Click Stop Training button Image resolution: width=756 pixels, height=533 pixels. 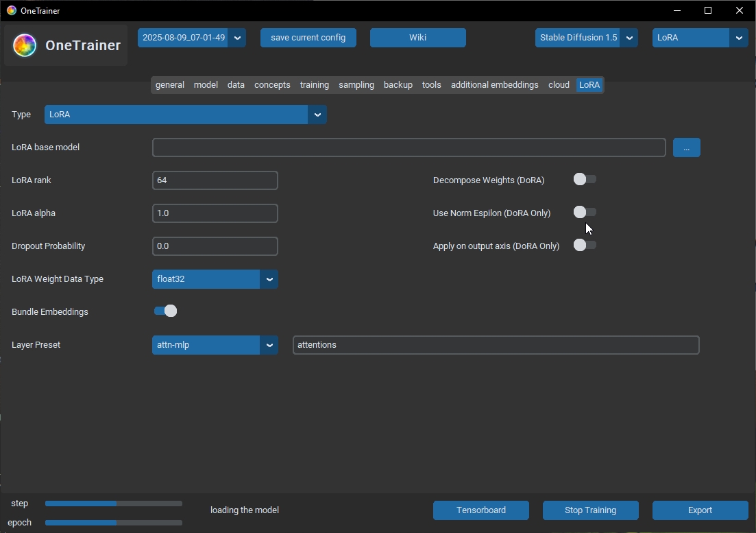pyautogui.click(x=591, y=510)
